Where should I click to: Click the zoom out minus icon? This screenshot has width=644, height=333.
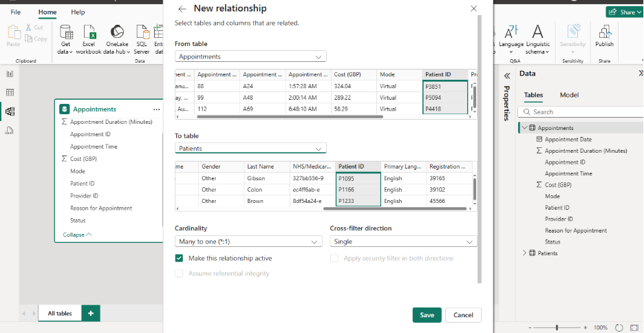(x=530, y=327)
